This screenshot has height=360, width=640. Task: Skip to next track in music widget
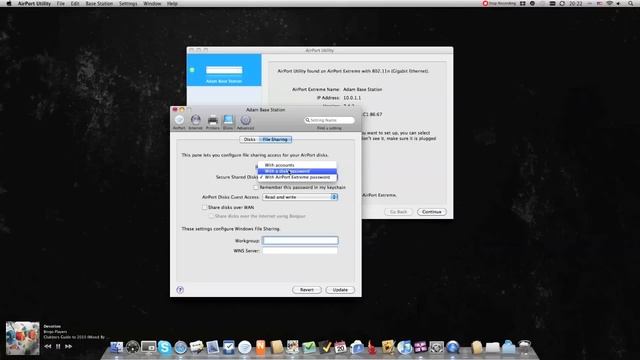pyautogui.click(x=69, y=346)
